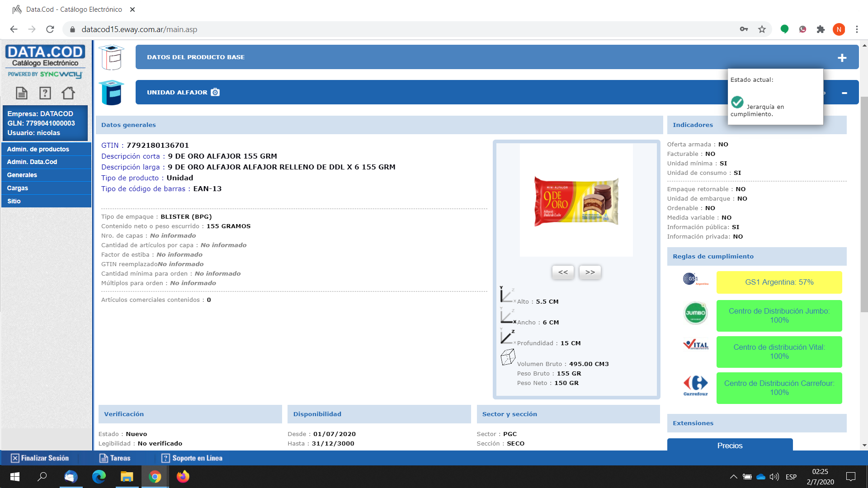Open Centro de distribución Vital 100% bar

click(x=779, y=352)
